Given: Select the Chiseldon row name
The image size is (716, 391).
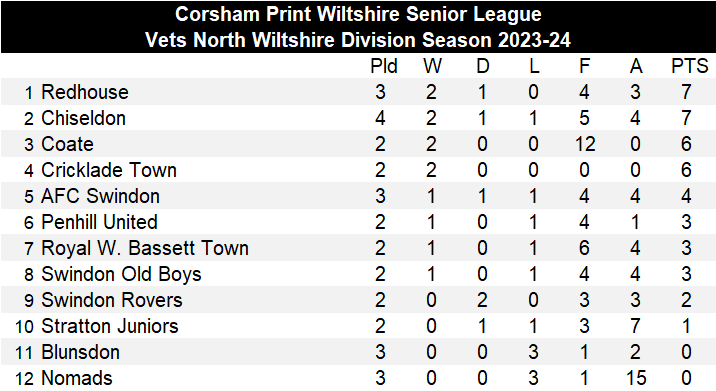Looking at the screenshot, I should click(x=84, y=118).
